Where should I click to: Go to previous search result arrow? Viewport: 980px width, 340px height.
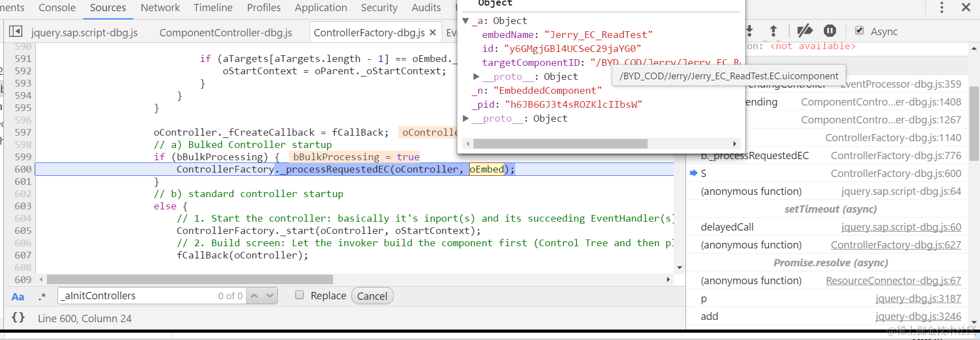click(x=254, y=296)
